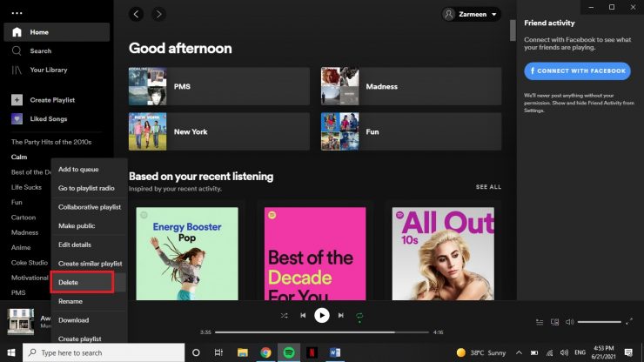
Task: Click Connect with Facebook button
Action: pyautogui.click(x=577, y=71)
